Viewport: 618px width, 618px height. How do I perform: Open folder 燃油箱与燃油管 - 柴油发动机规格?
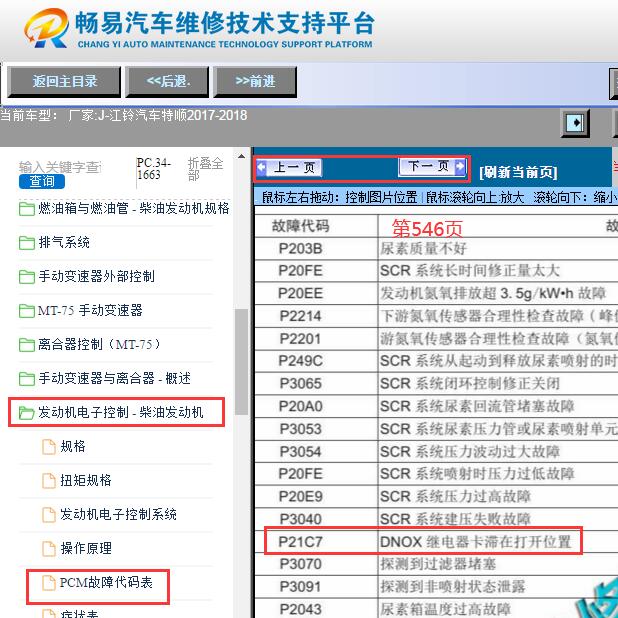[x=134, y=208]
